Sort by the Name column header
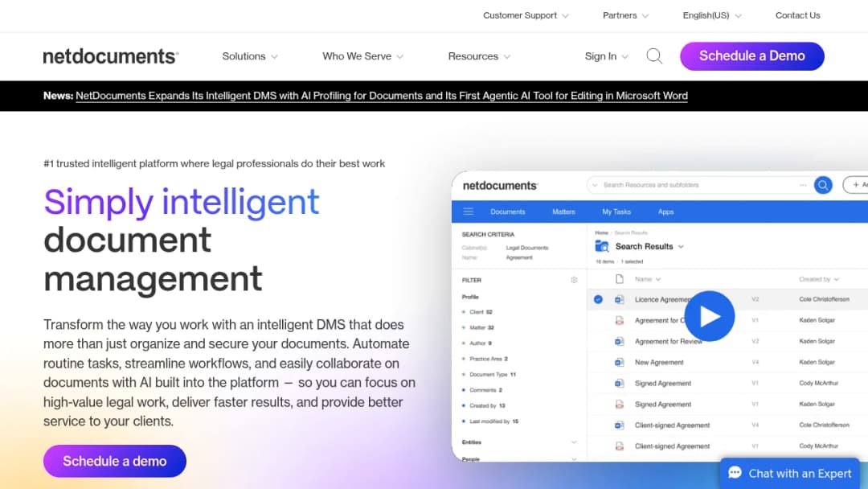Image resolution: width=868 pixels, height=489 pixels. pyautogui.click(x=648, y=279)
